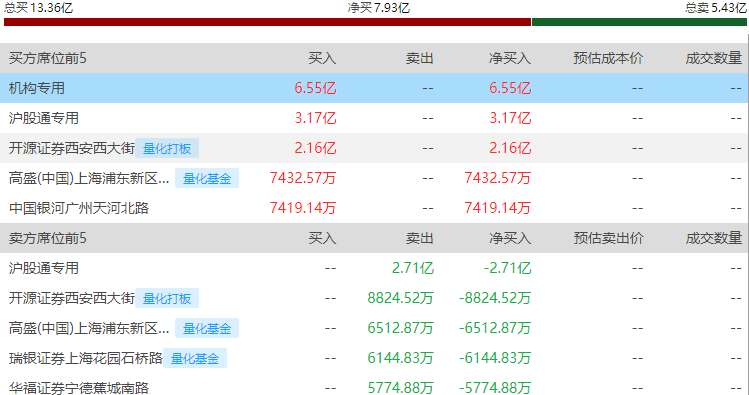749x395 pixels.
Task: Click 量化基金 tag in the 瑞银证券 row
Action: point(195,358)
